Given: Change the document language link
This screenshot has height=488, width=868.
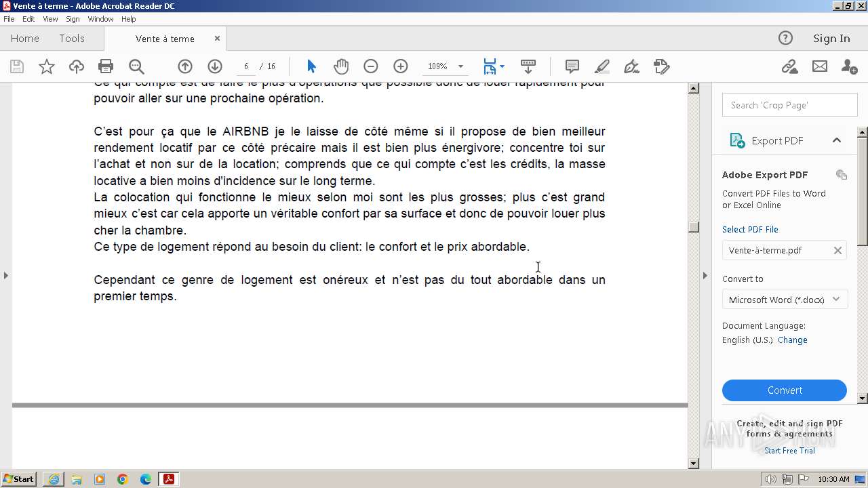Looking at the screenshot, I should click(x=792, y=340).
